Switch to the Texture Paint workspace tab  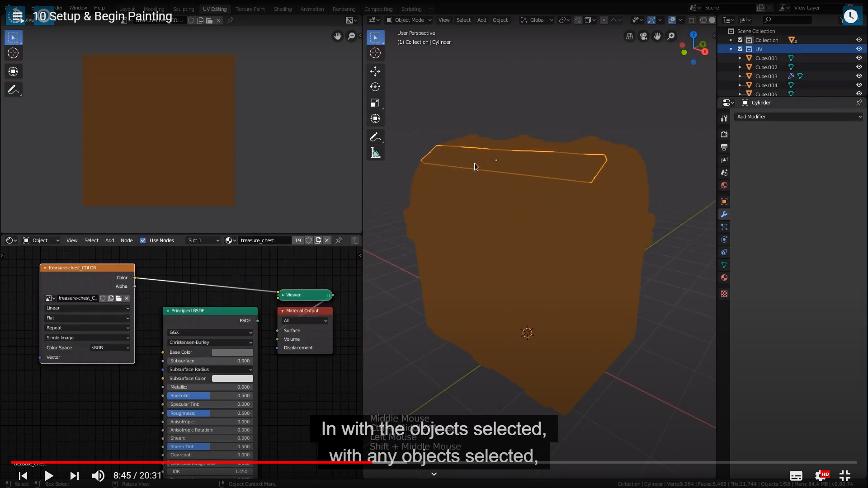(x=250, y=9)
